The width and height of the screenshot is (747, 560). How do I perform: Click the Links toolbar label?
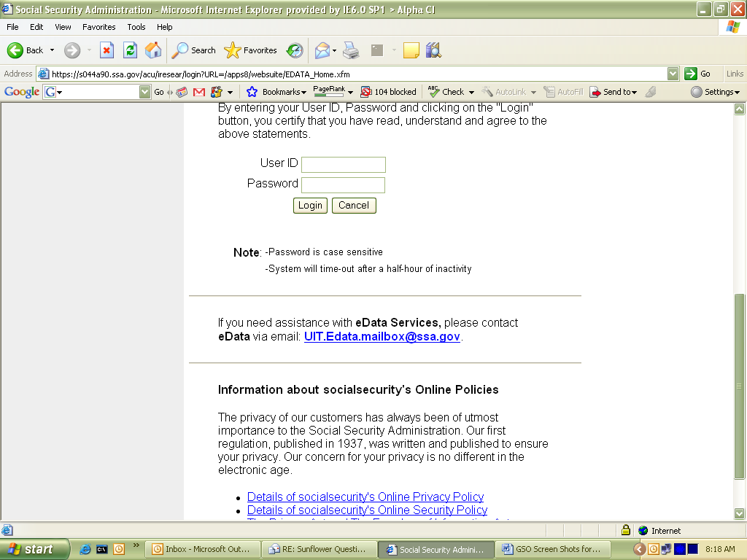[x=735, y=74]
